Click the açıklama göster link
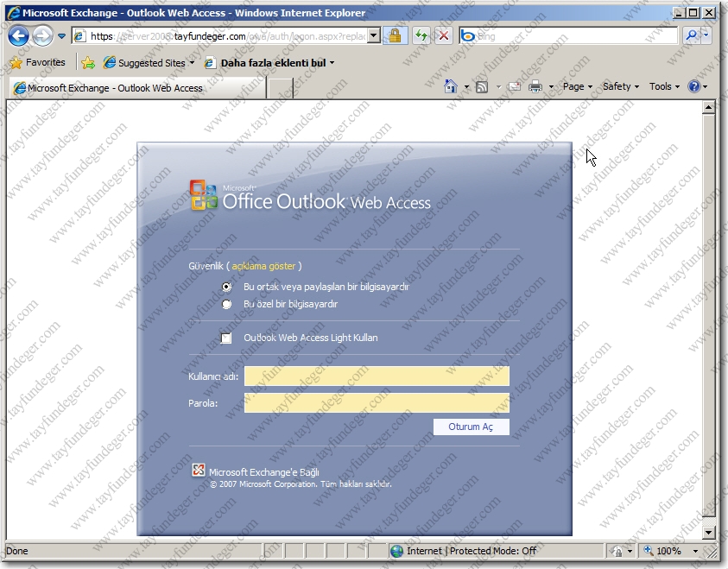 coord(263,266)
